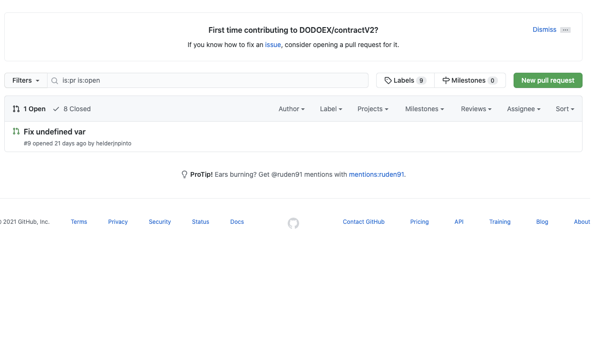Open the Docs footer link

pos(237,222)
